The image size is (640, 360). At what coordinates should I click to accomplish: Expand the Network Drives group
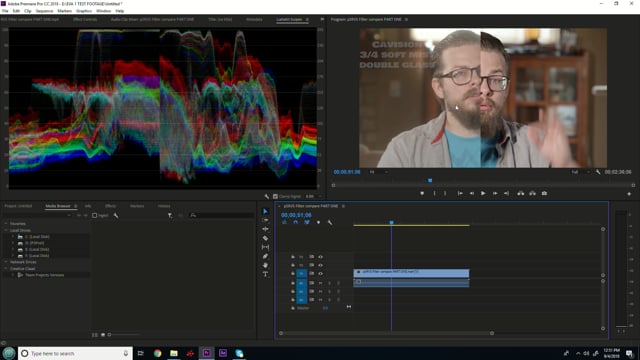coord(6,262)
